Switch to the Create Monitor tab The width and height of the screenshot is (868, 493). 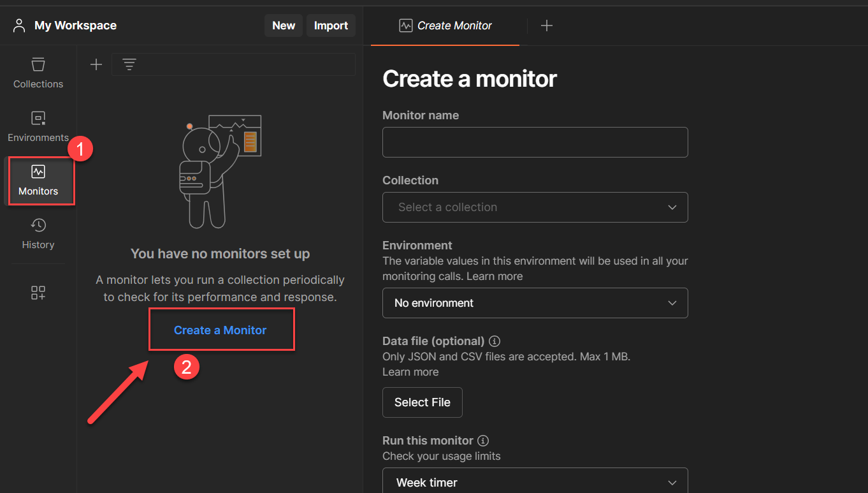[x=445, y=26]
